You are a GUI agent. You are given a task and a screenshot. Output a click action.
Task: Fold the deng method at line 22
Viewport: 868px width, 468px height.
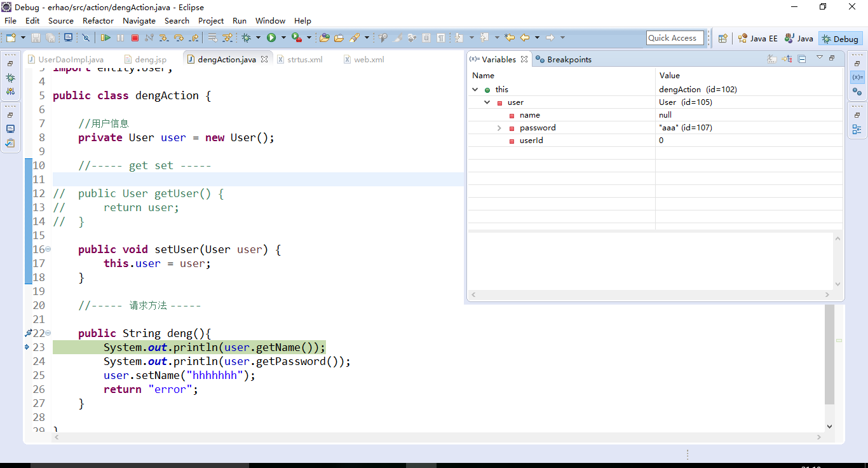[x=48, y=333]
